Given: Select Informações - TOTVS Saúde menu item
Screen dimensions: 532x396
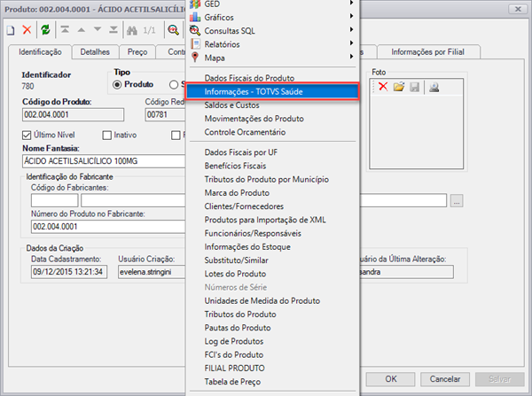Looking at the screenshot, I should tap(272, 92).
